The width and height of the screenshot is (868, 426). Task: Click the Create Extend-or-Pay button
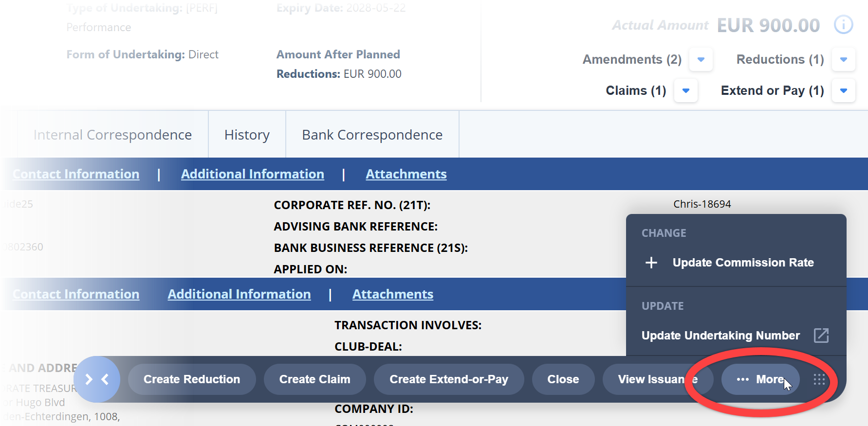coord(448,379)
